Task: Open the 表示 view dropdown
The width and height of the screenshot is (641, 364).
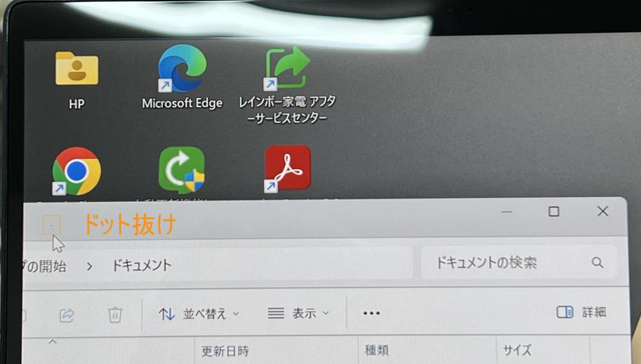Action: (x=299, y=313)
